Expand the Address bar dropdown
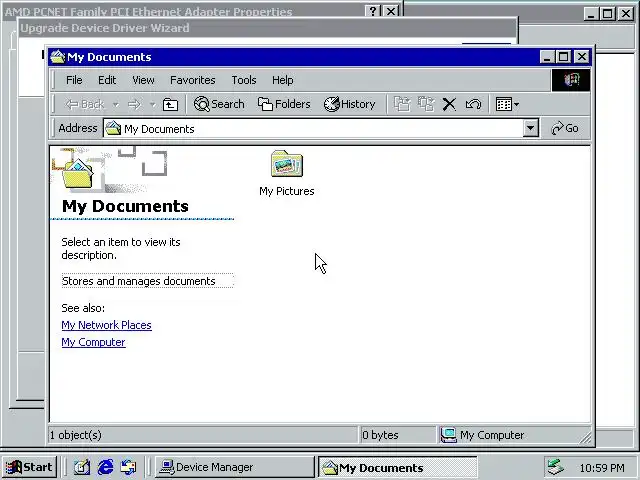640x480 pixels. (x=530, y=129)
